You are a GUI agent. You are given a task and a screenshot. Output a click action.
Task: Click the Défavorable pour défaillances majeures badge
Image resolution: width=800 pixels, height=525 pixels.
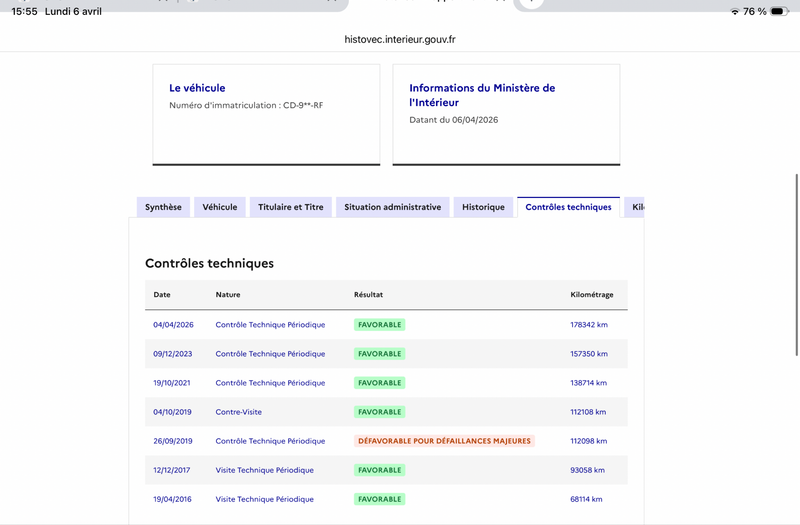(x=444, y=441)
